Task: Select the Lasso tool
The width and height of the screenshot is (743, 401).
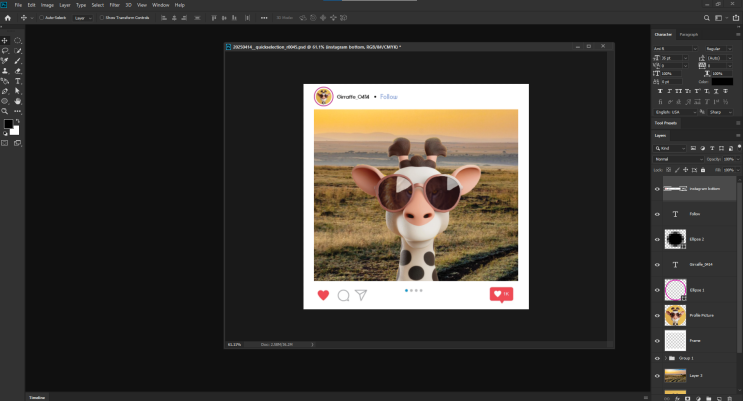Action: pyautogui.click(x=5, y=51)
